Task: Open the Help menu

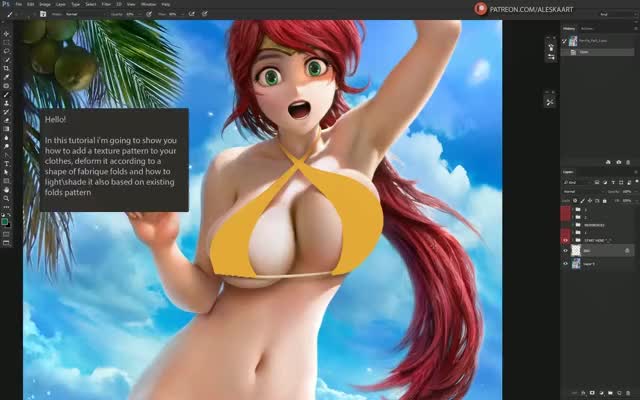Action: 166,4
